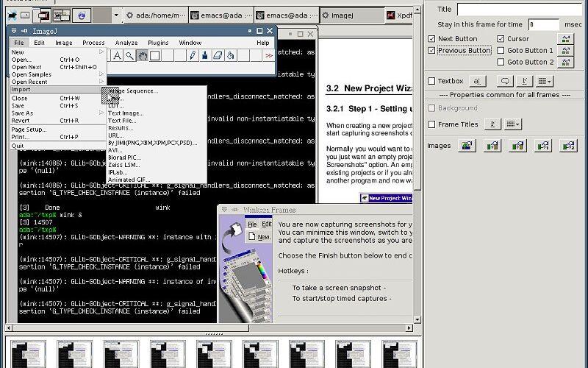Switch to the first desktop pager icon
The image size is (588, 368).
click(42, 15)
